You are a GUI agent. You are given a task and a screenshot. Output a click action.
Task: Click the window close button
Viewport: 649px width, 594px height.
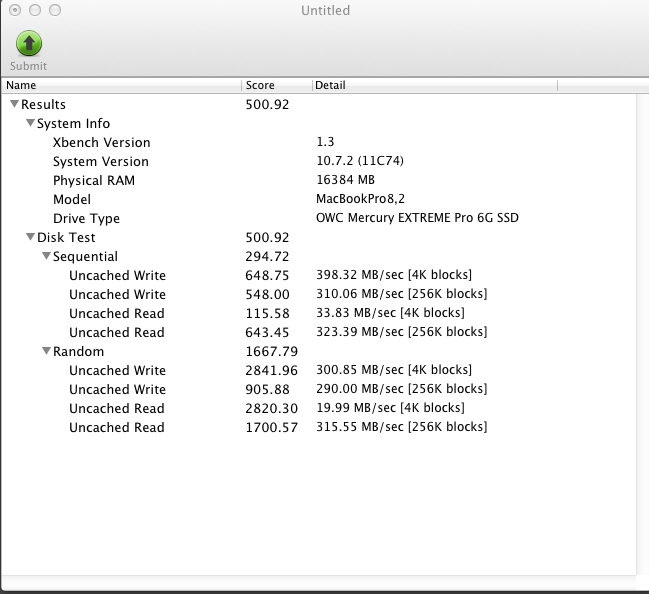15,10
